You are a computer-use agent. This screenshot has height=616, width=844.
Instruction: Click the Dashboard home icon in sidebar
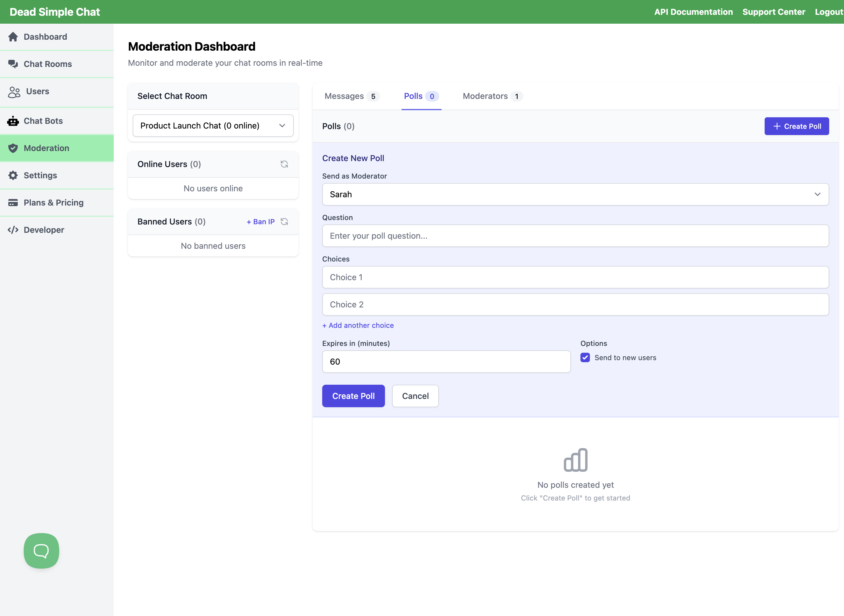pyautogui.click(x=13, y=36)
